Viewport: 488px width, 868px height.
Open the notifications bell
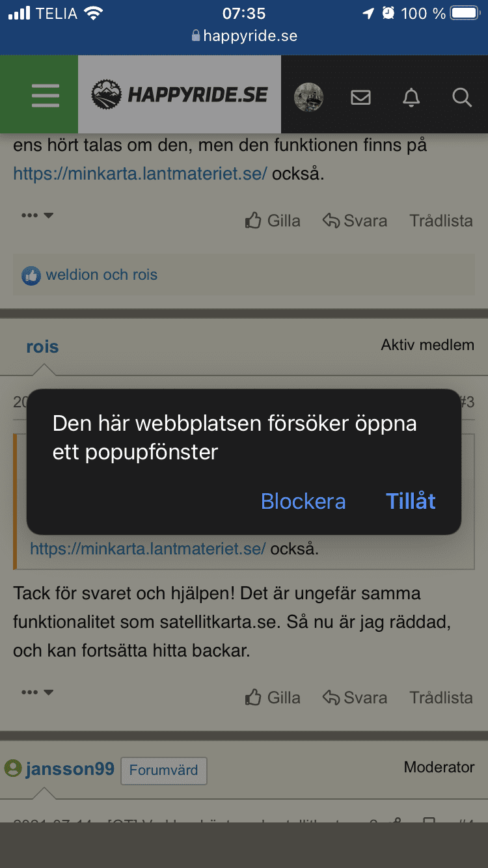click(411, 97)
